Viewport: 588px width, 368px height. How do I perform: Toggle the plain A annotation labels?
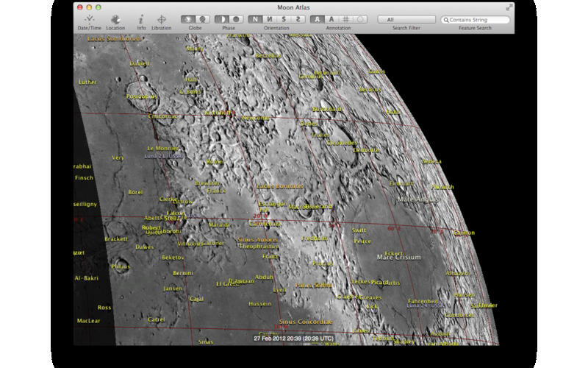pyautogui.click(x=331, y=19)
